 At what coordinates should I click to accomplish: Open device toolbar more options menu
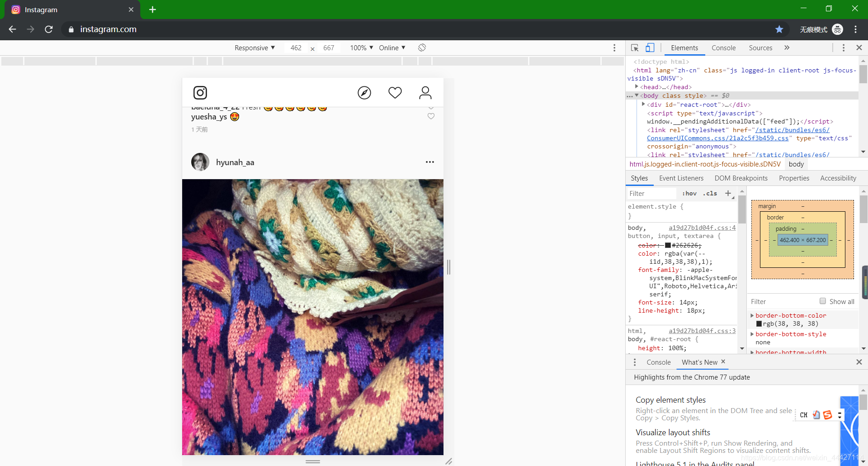[x=614, y=48]
